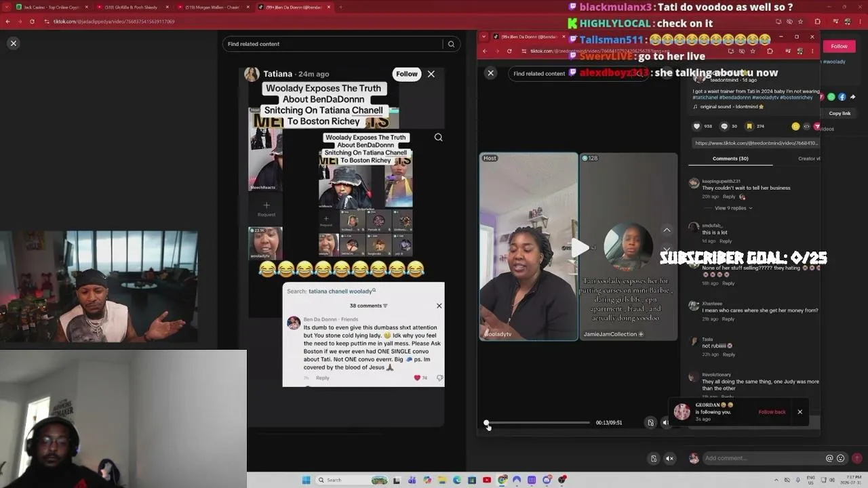The height and width of the screenshot is (488, 868).
Task: Close the video viewer in the front window
Action: click(491, 73)
